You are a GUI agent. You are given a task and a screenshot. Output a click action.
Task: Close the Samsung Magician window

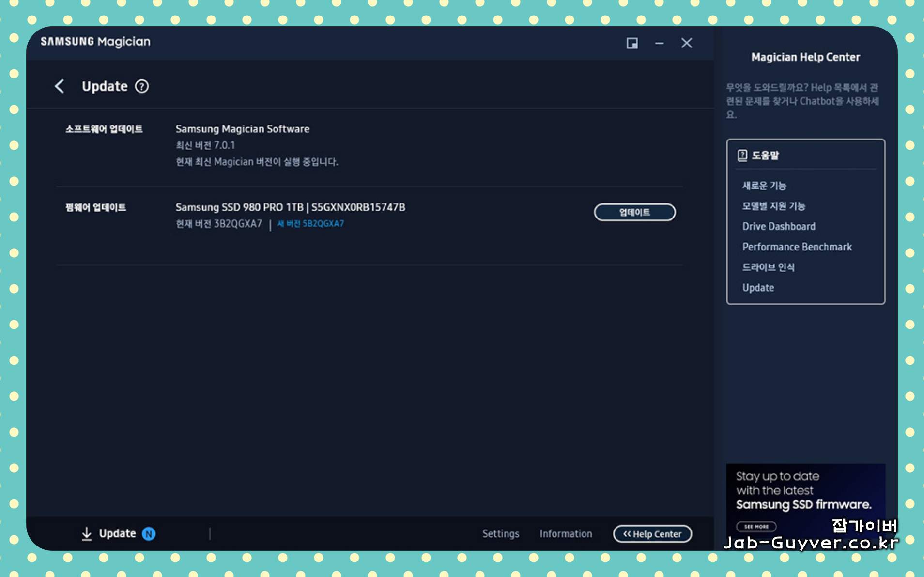click(686, 43)
